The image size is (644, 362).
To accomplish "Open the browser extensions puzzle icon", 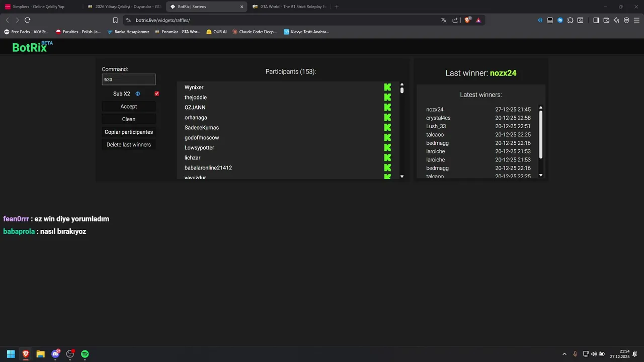I will (x=570, y=20).
